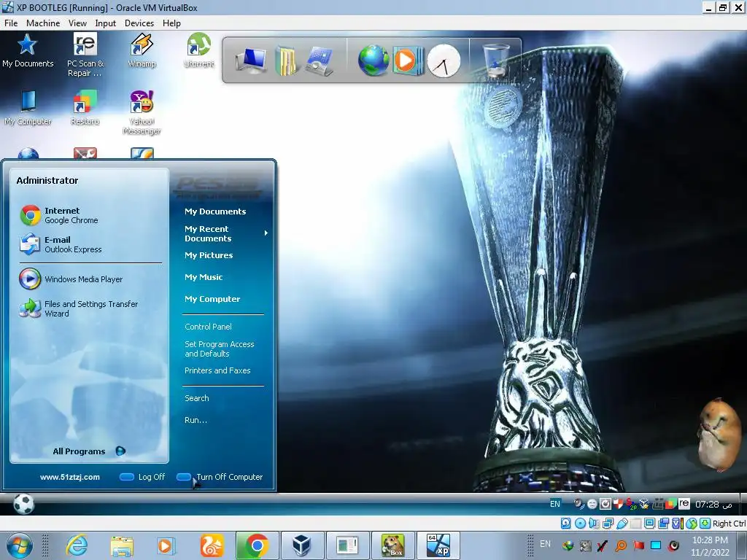Click the Windows 7 Start orb
This screenshot has height=560, width=747.
pos(19,545)
